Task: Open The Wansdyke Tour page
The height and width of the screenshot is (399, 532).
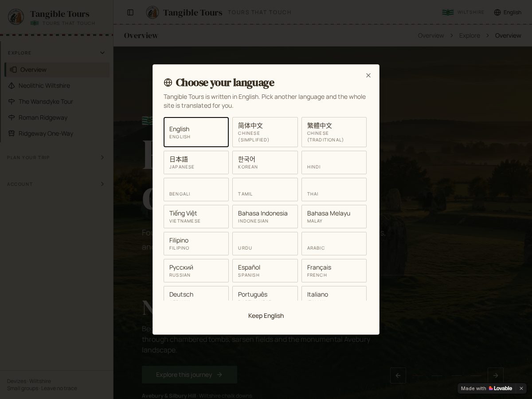Action: pyautogui.click(x=57, y=102)
